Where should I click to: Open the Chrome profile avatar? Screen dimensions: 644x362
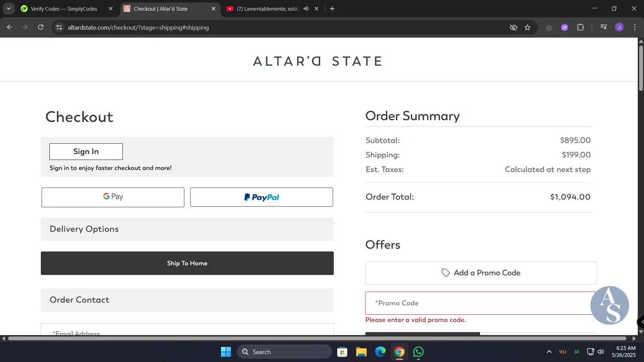coord(619,27)
